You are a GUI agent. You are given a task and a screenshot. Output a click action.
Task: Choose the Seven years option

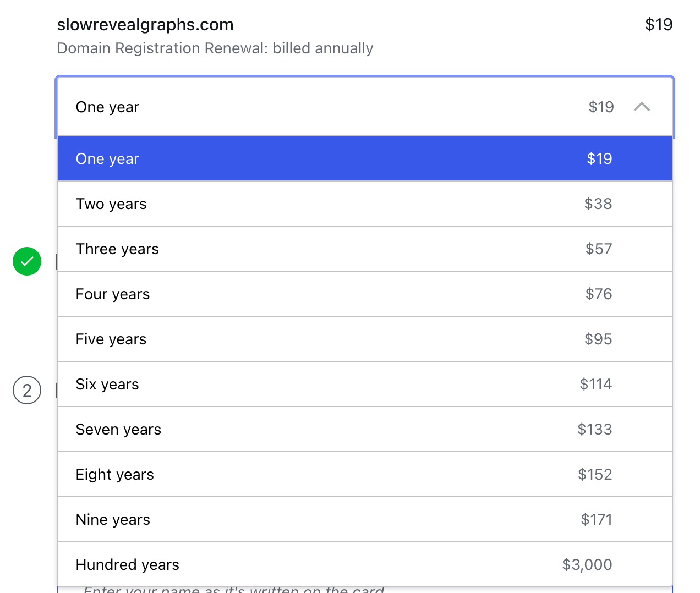pyautogui.click(x=364, y=430)
